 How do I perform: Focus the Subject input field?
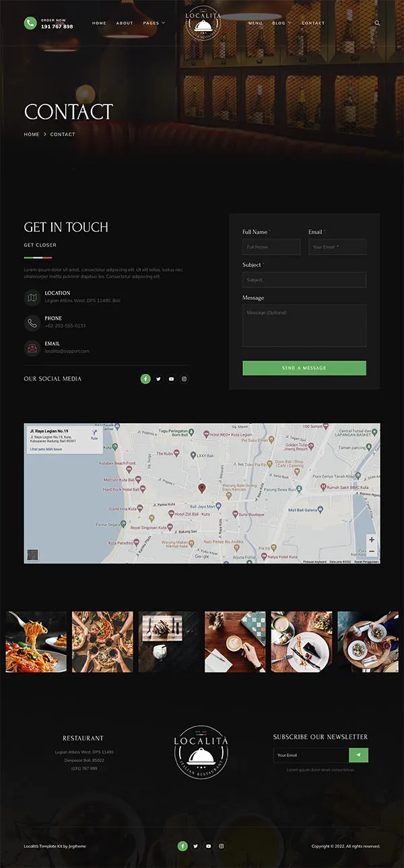[x=304, y=280]
